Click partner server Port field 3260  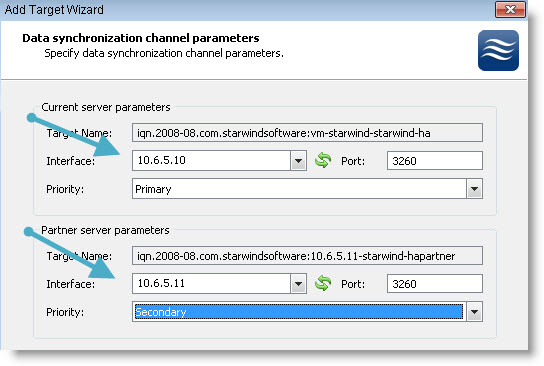click(x=435, y=283)
